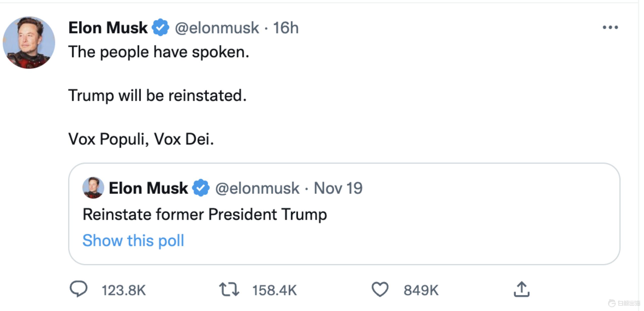Click Reinstate former President Trump text
This screenshot has height=311, width=644.
(x=204, y=214)
